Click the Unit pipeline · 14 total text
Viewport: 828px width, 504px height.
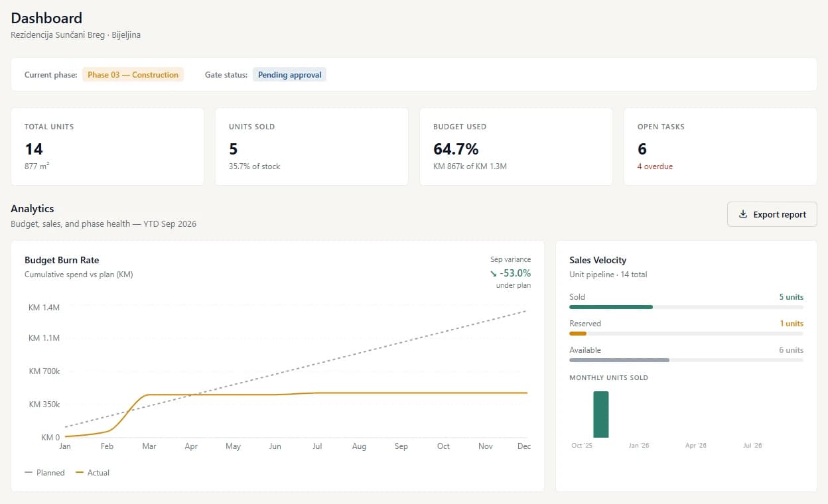coord(608,275)
